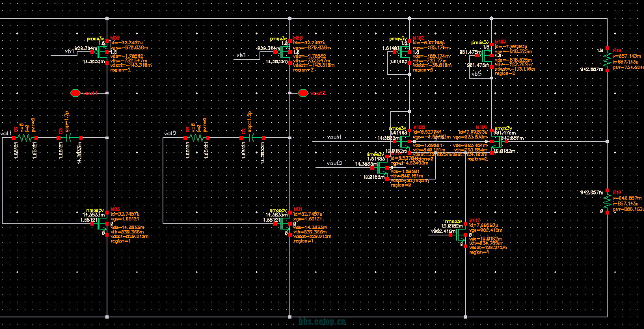The height and width of the screenshot is (329, 644).
Task: Select the second vb1 gate label in the middle
Action: pyautogui.click(x=242, y=55)
